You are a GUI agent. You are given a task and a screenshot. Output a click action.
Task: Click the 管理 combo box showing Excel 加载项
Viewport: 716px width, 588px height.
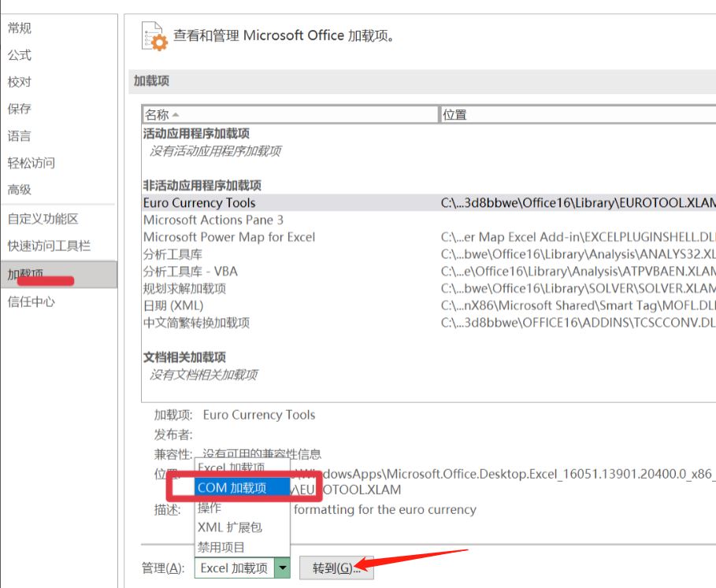[234, 568]
